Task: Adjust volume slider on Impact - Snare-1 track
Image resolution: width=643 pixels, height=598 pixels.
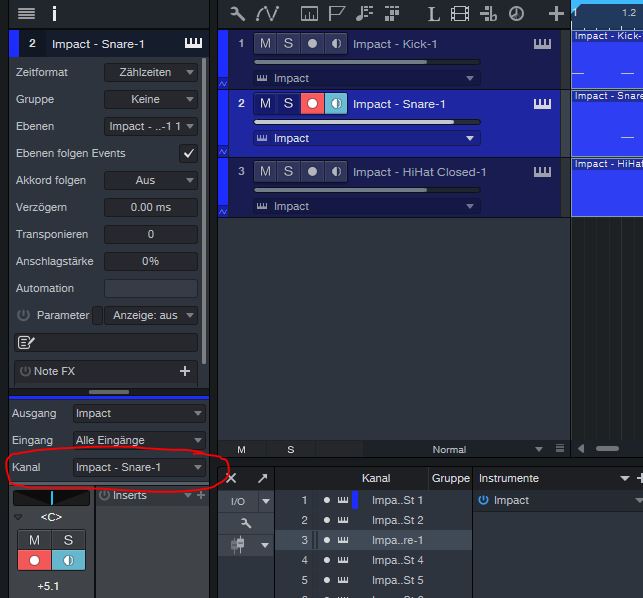Action: 366,122
